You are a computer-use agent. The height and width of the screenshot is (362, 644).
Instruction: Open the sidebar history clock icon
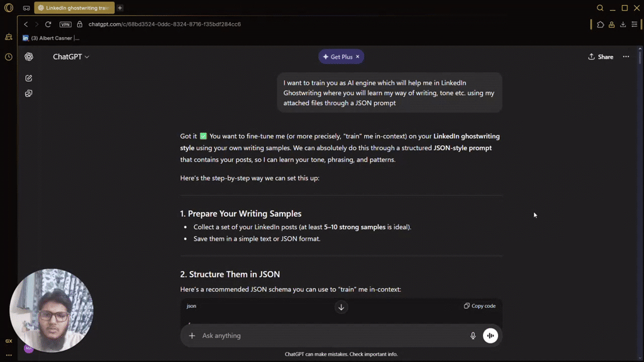(x=9, y=57)
